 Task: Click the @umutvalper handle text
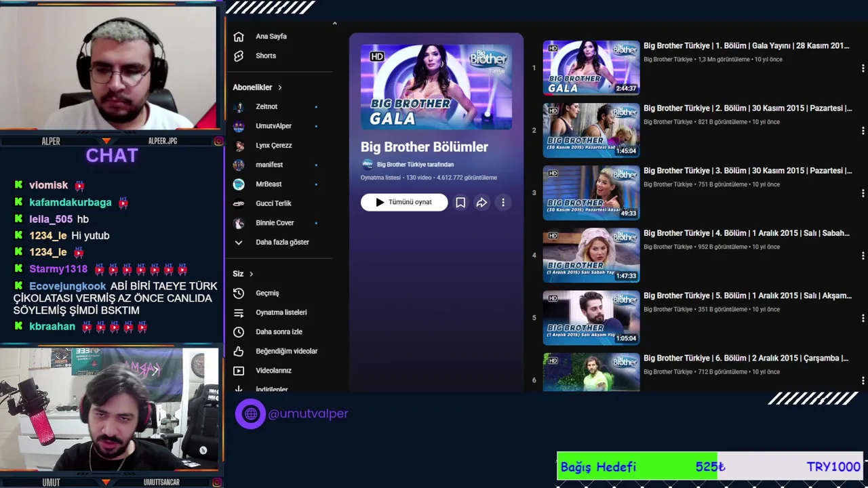coord(308,413)
